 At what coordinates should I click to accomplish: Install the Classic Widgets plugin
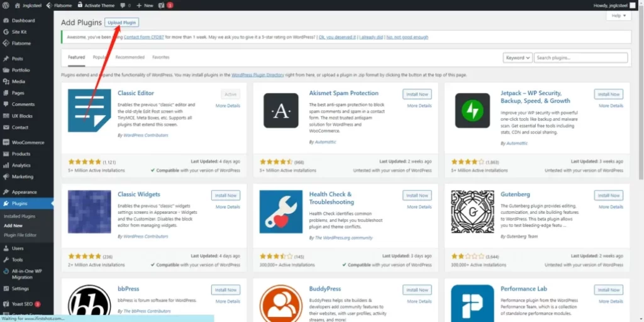tap(226, 196)
